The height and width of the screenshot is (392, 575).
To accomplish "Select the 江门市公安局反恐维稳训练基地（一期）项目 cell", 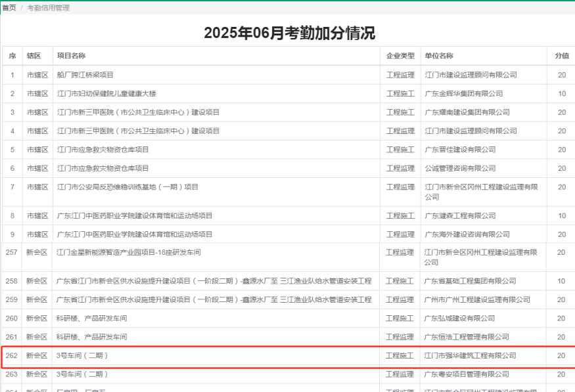I will pos(127,187).
